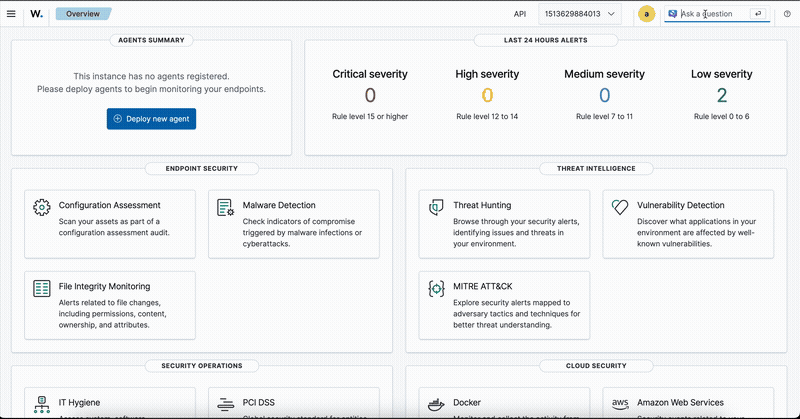
Task: Click Cloud Security section heading
Action: (596, 366)
